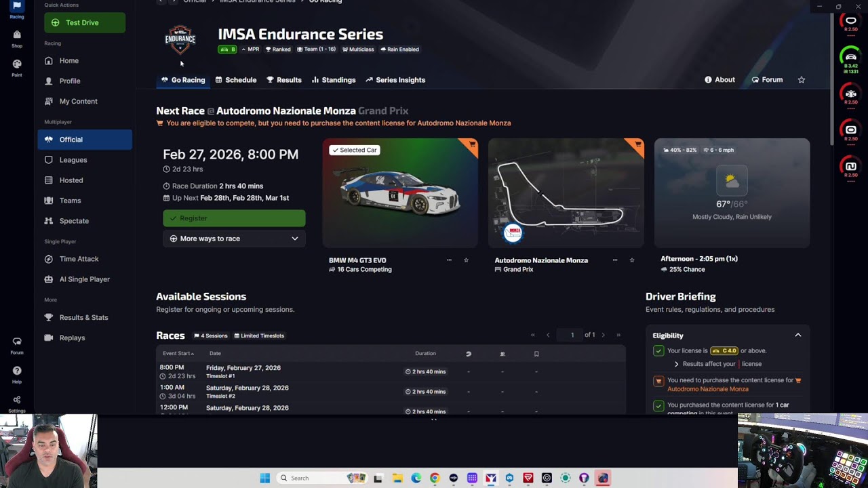Select the 8:00 PM Friday February 27 race row

(391, 371)
